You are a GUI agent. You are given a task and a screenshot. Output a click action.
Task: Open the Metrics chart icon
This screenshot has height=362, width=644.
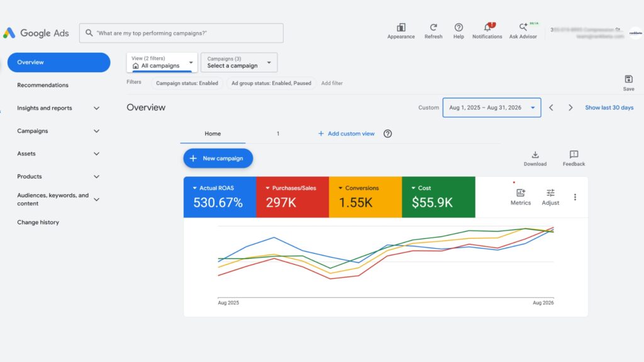pos(520,193)
